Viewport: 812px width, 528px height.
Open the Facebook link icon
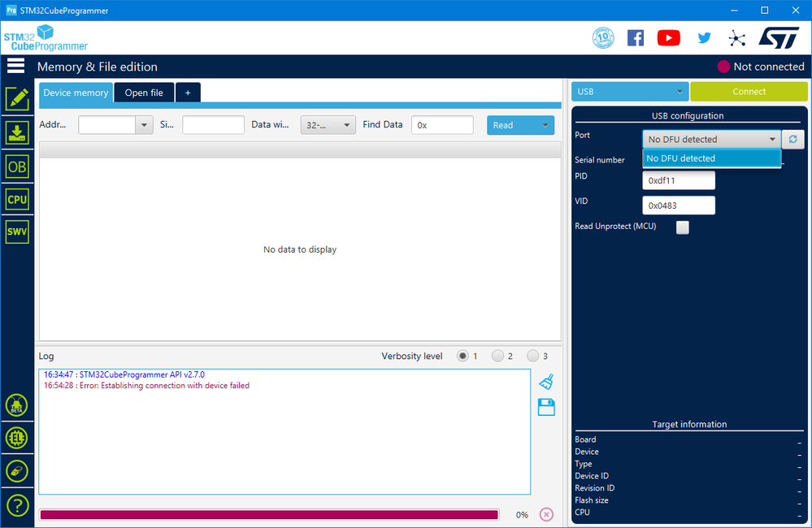[x=636, y=38]
